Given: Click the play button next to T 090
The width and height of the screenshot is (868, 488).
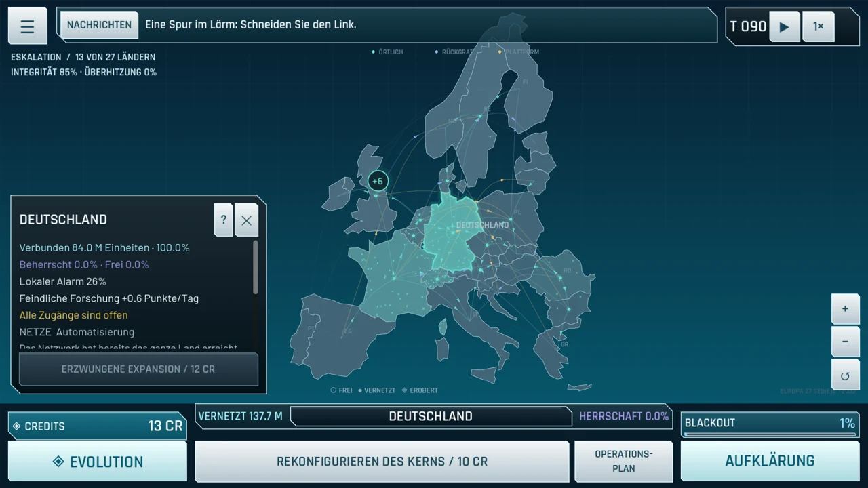Looking at the screenshot, I should point(785,26).
